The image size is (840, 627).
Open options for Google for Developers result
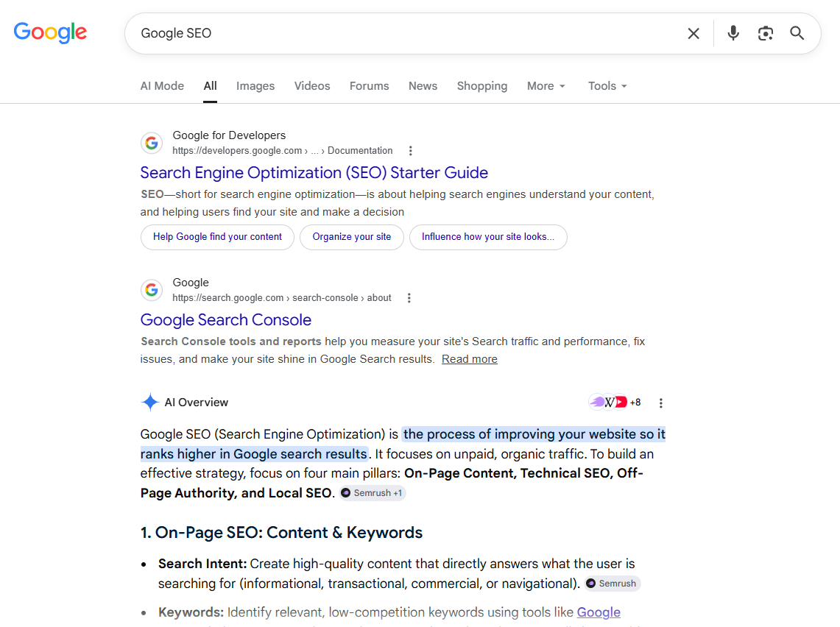(410, 151)
